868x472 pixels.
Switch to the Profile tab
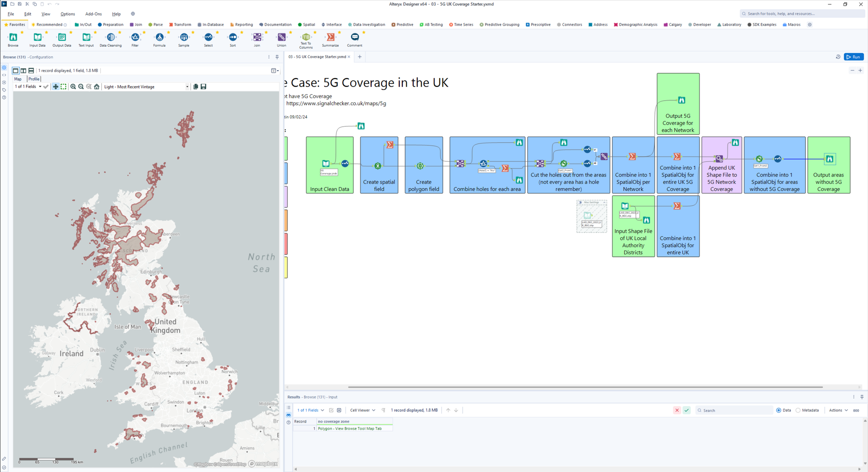[34, 79]
